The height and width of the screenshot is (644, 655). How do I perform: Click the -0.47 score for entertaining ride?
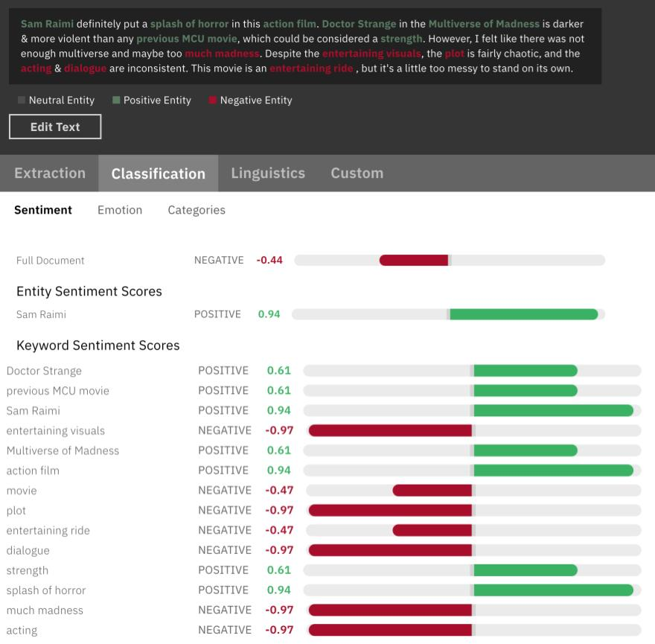click(279, 530)
